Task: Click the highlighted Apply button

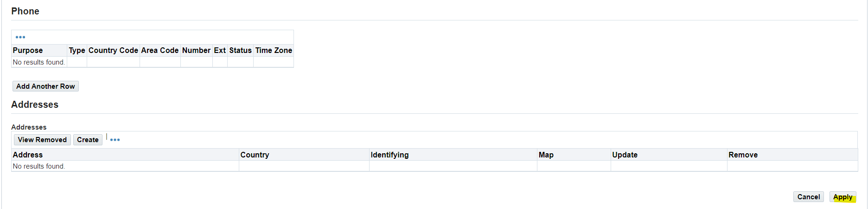Action: 842,197
